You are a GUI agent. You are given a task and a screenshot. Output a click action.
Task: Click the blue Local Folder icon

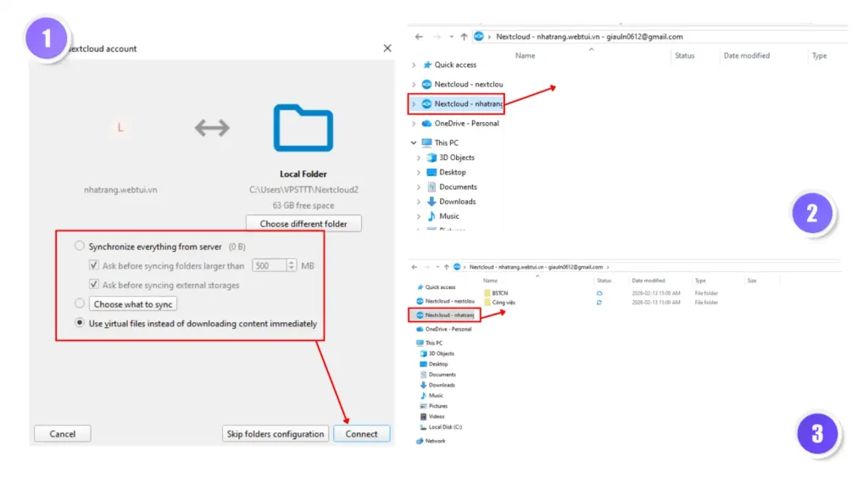point(303,128)
